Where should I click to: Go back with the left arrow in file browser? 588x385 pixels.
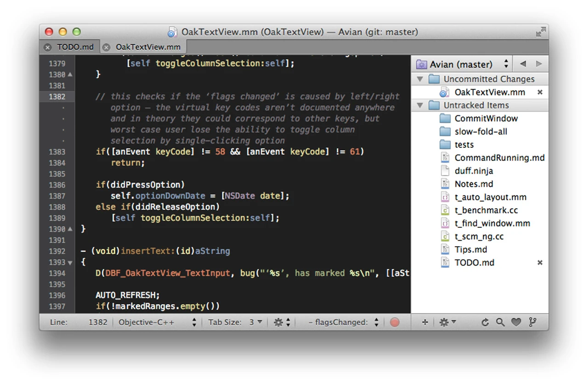pos(523,64)
